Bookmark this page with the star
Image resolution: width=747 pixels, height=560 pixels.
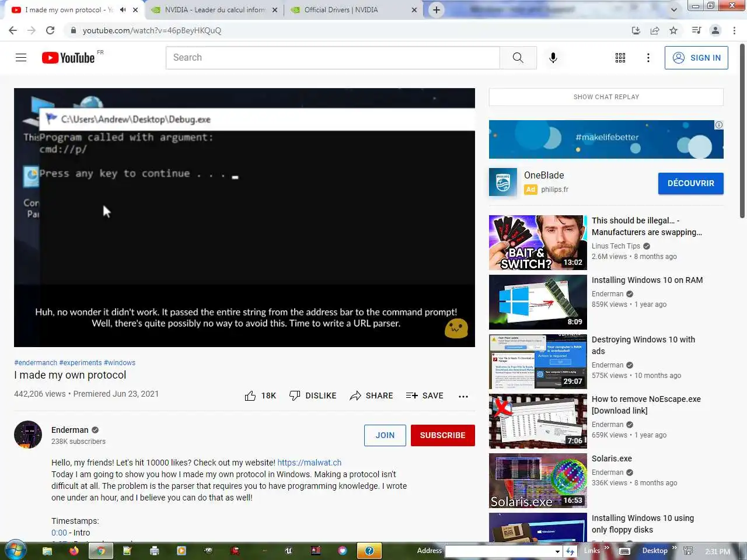coord(673,30)
